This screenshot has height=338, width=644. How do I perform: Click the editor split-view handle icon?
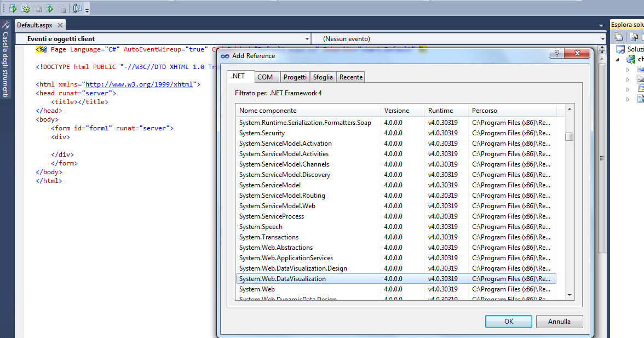pyautogui.click(x=602, y=50)
